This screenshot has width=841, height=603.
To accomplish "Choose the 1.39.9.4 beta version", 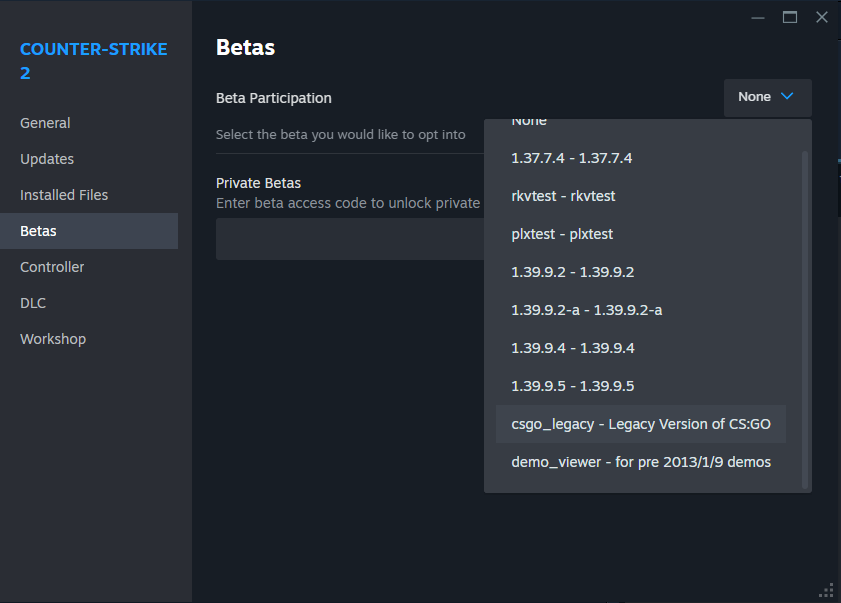I will [x=572, y=348].
